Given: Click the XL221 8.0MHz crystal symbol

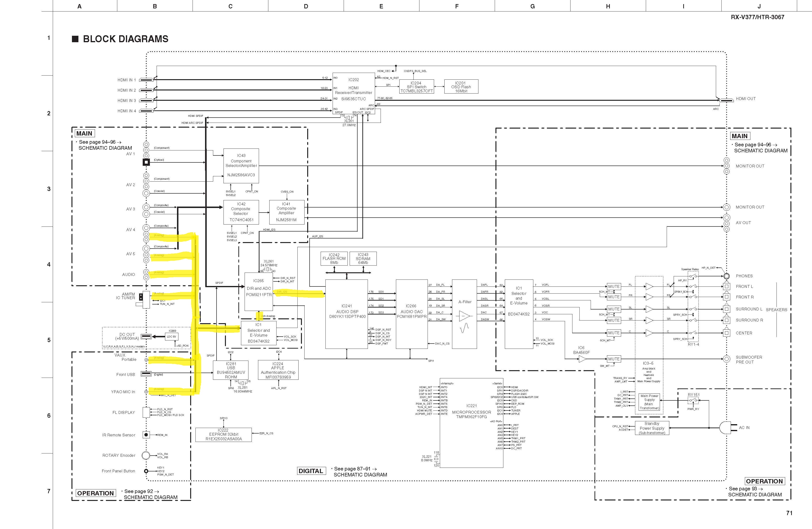Looking at the screenshot, I should click(436, 459).
